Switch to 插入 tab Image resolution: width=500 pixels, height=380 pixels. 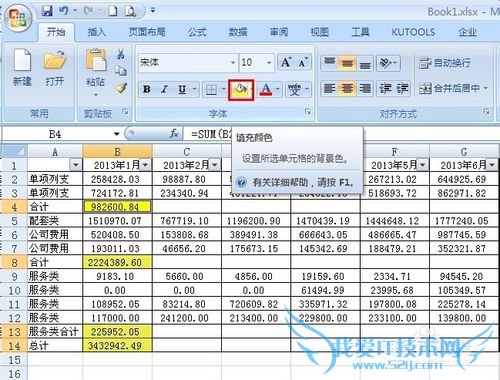pos(97,32)
